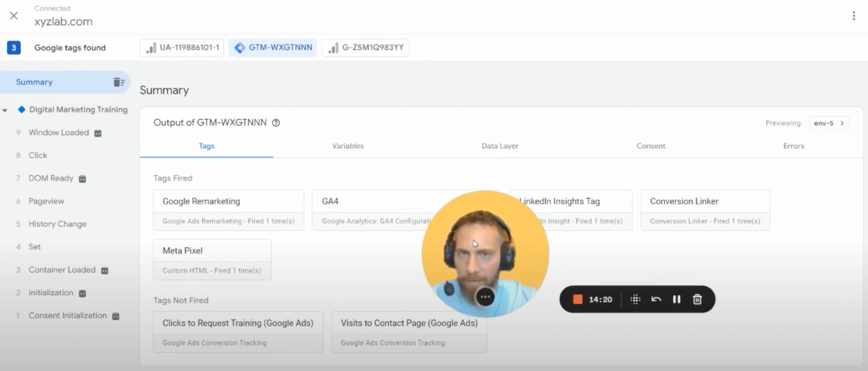
Task: Click the API icon next to DOM Ready
Action: pos(82,179)
